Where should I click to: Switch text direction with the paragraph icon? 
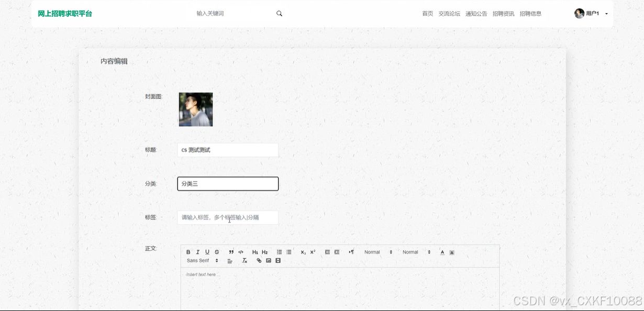[x=351, y=252]
